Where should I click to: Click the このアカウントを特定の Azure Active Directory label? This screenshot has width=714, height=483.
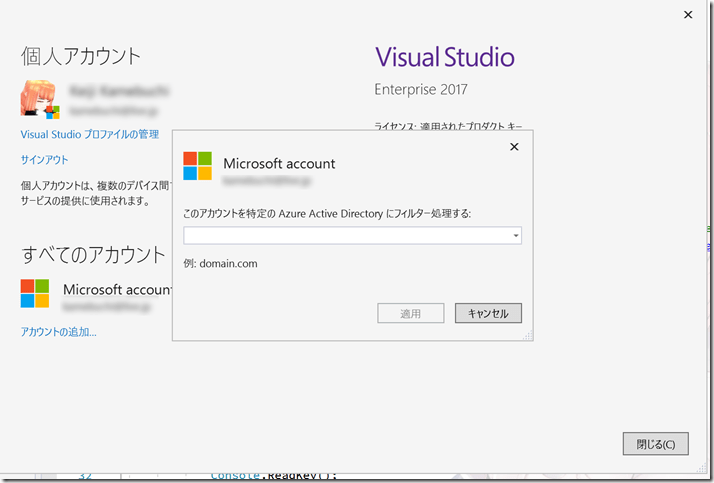327,214
